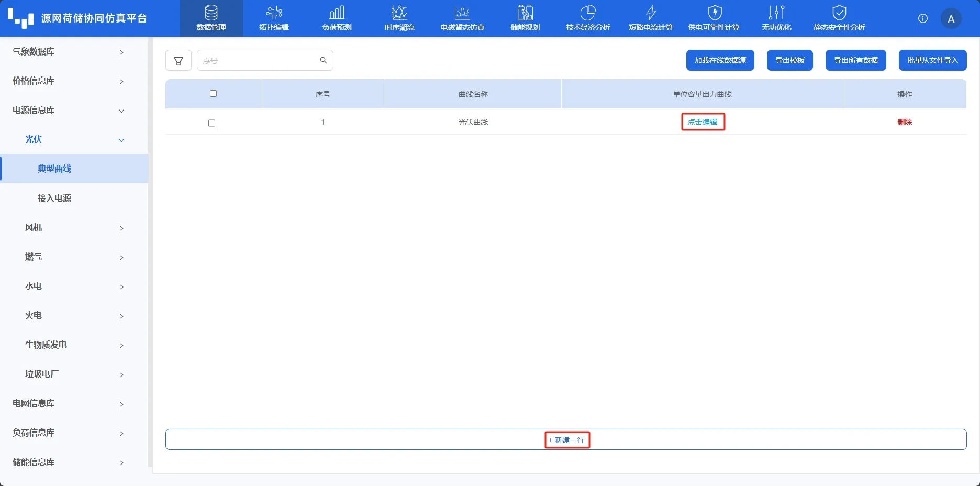
Task: Click the search magnifier icon
Action: tap(324, 60)
